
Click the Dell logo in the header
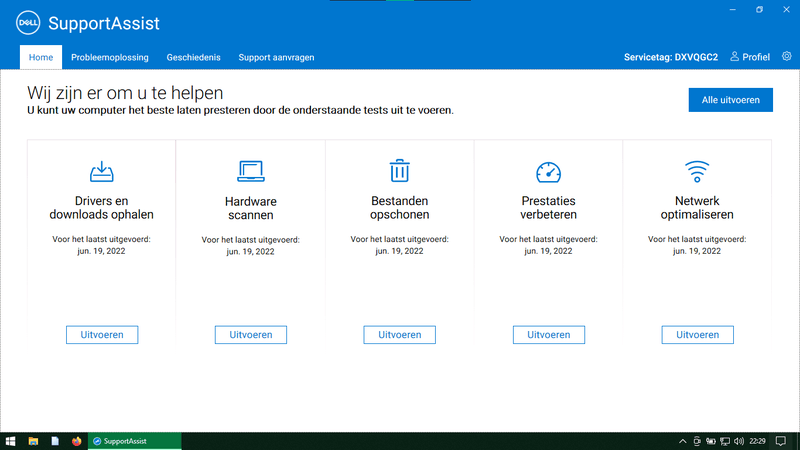[28, 23]
